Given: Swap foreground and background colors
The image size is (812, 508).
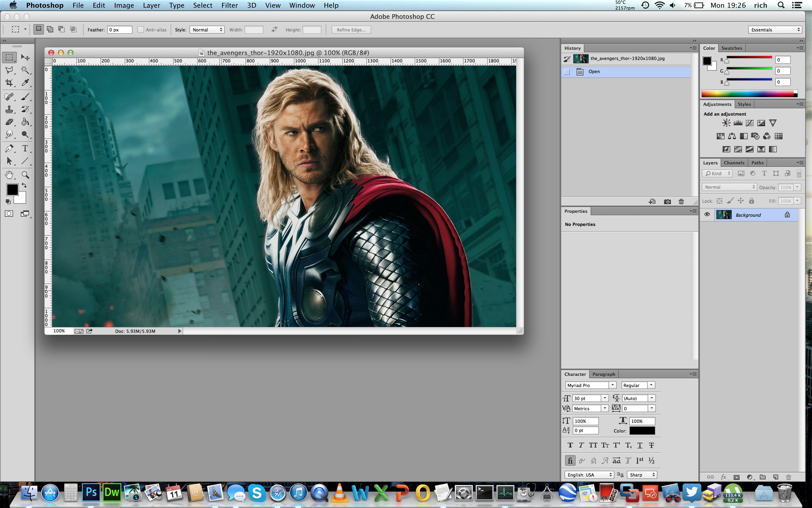Looking at the screenshot, I should click(24, 185).
